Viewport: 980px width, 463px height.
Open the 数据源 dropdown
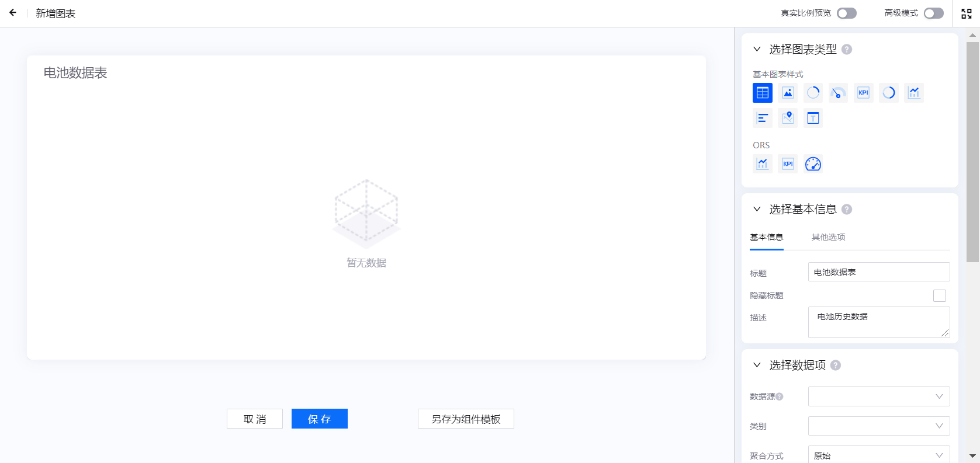[878, 396]
